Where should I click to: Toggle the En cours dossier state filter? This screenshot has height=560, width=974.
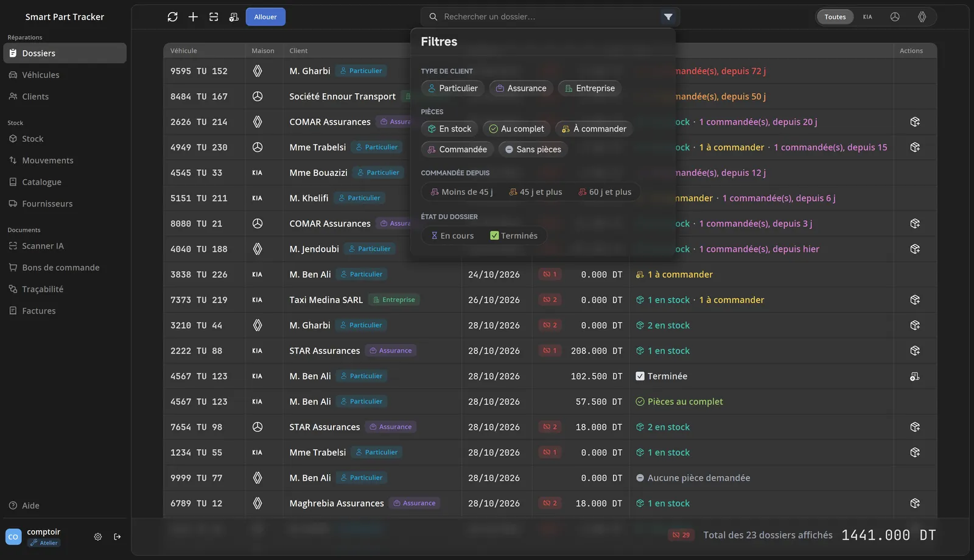point(452,236)
